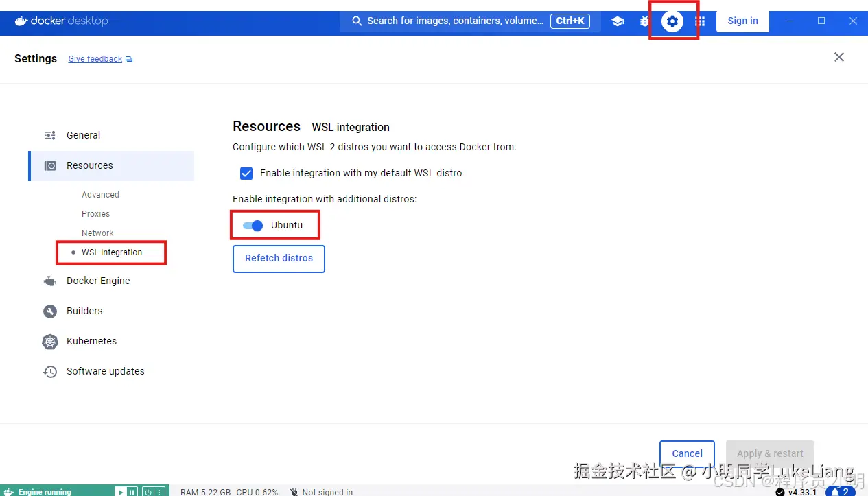Close the Settings page with the X

coord(839,57)
